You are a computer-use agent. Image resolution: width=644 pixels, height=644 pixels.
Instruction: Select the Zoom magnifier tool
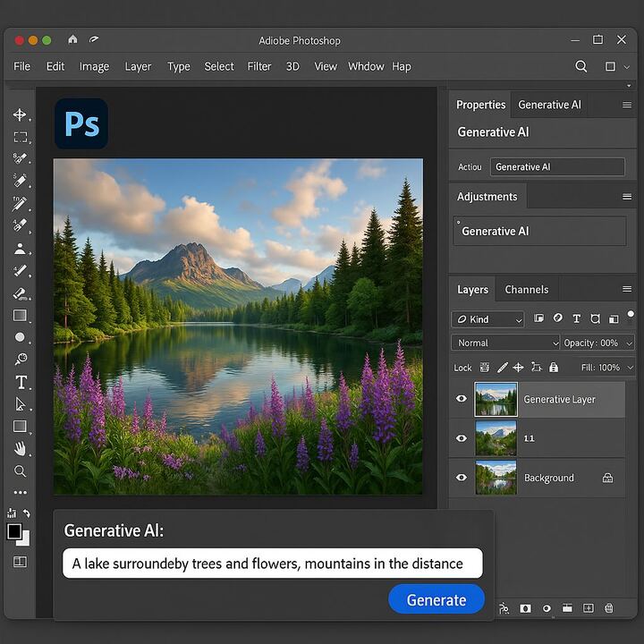coord(20,470)
